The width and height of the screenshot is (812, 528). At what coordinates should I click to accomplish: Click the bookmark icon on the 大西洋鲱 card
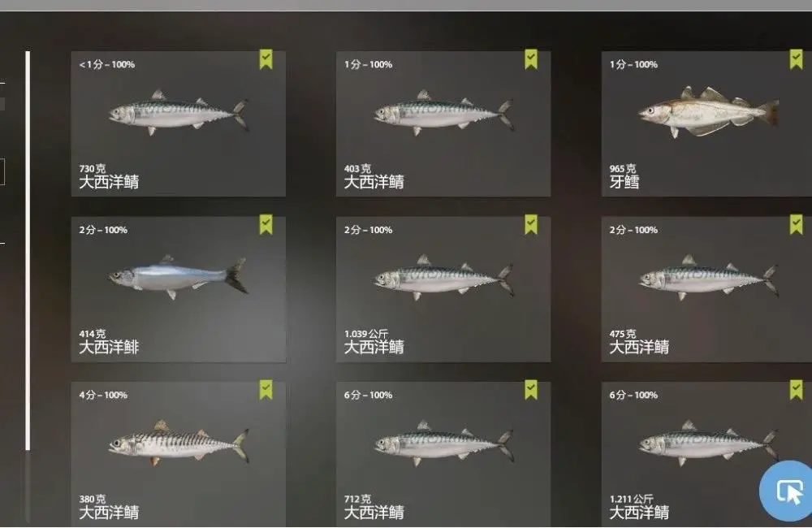(266, 225)
